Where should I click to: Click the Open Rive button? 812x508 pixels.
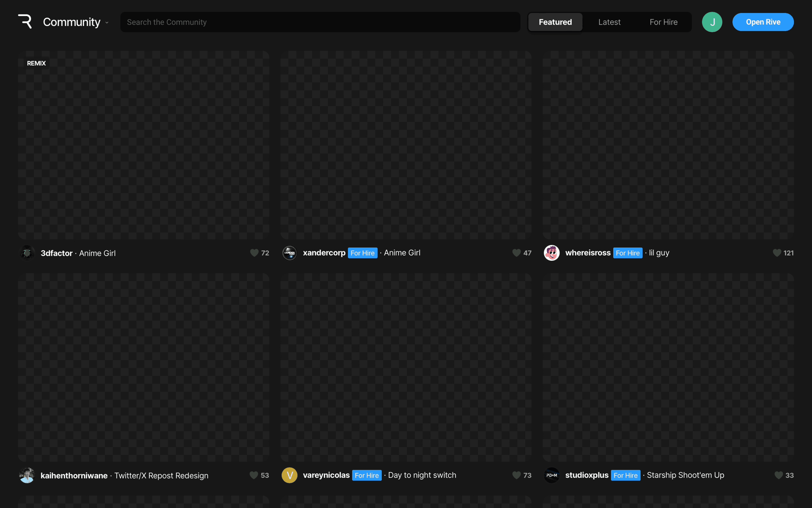click(x=763, y=22)
